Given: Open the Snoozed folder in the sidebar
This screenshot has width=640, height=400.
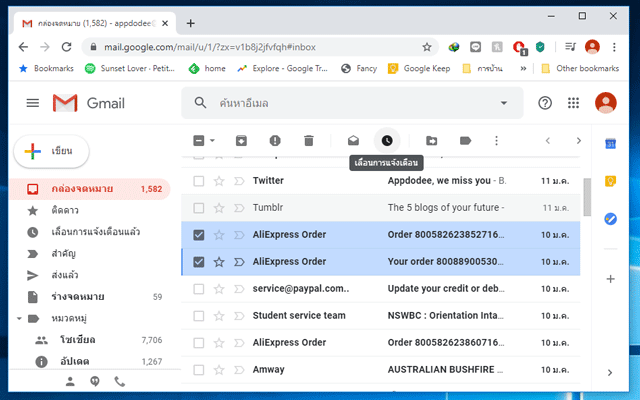Looking at the screenshot, I should point(89,232).
